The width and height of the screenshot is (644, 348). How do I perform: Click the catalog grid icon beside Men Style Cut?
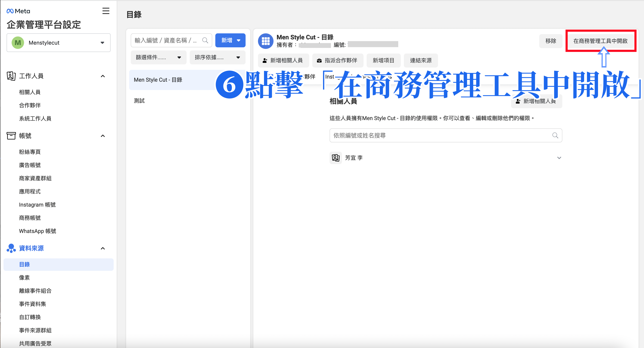pos(266,41)
